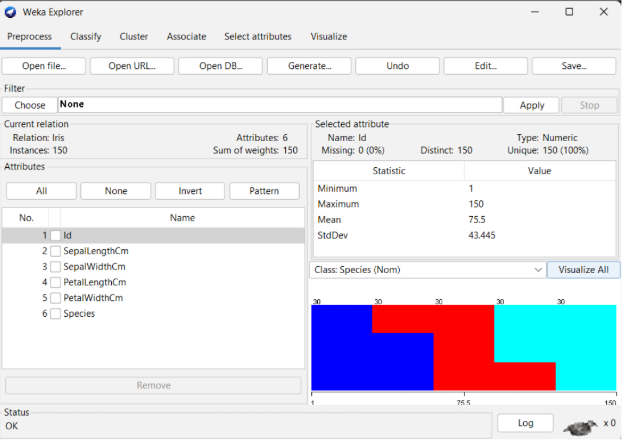Open the Class: Species (Nom) dropdown
Image resolution: width=623 pixels, height=446 pixels.
428,270
